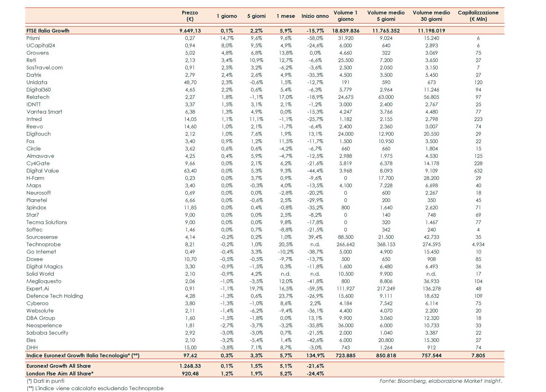Click the '1 mese' column header
546x392 pixels.
pos(286,16)
